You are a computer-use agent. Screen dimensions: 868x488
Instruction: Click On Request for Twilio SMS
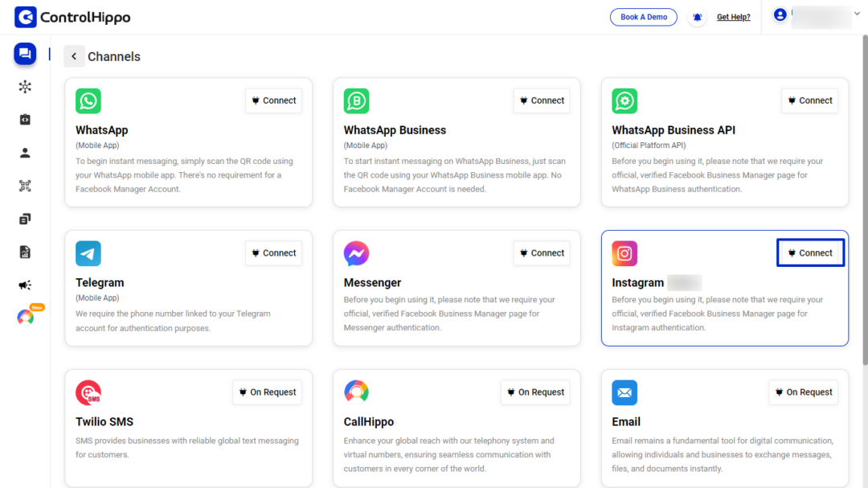[x=267, y=392]
